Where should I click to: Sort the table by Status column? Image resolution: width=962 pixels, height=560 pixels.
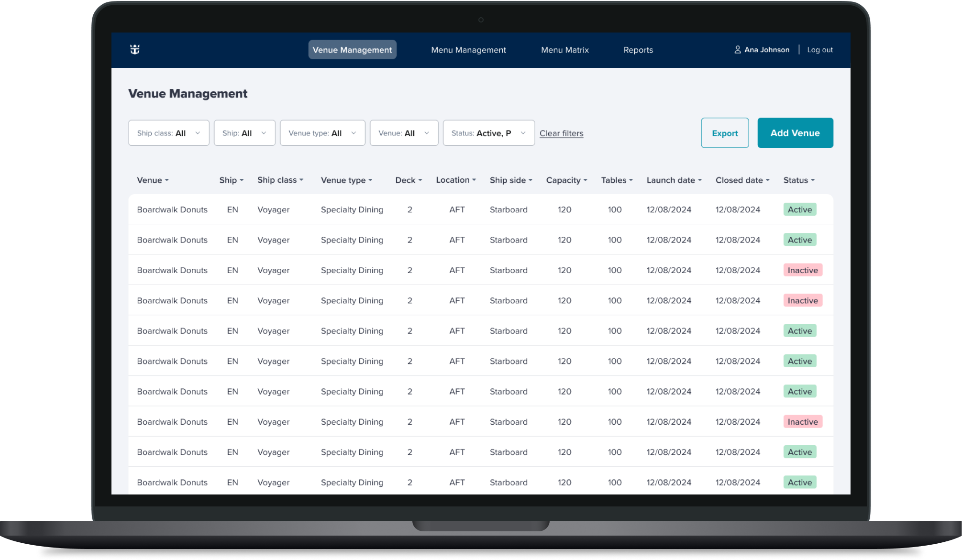point(798,180)
